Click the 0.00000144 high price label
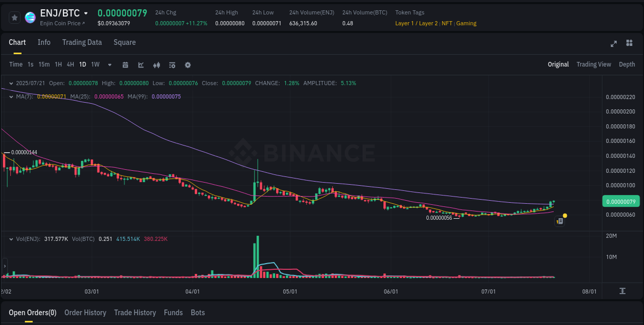 (24, 152)
